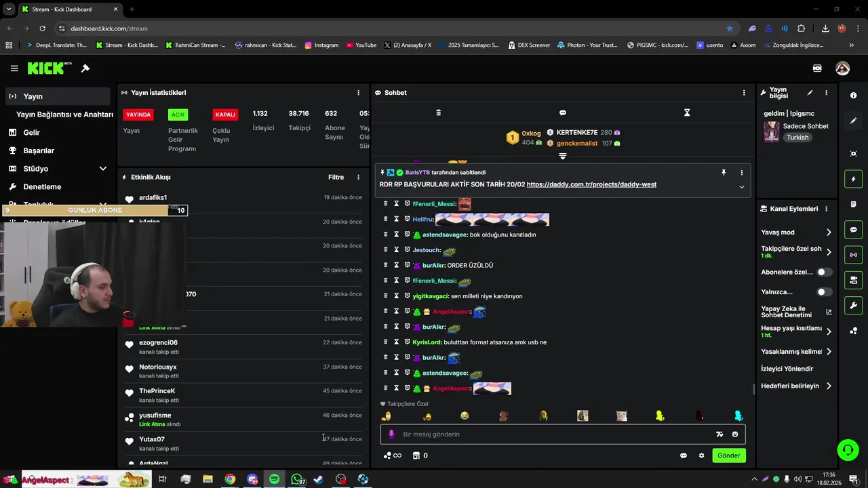
Task: Expand the pinned message chevron
Action: pyautogui.click(x=741, y=187)
